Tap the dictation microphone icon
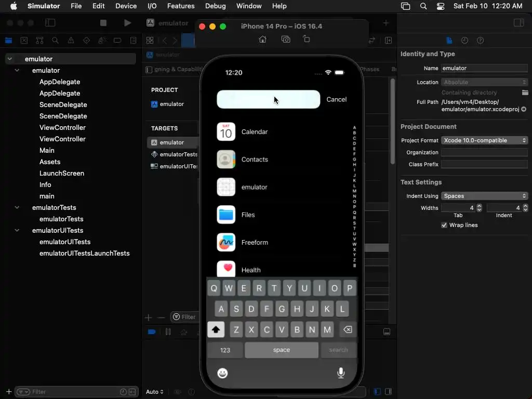532x399 pixels. click(x=341, y=373)
